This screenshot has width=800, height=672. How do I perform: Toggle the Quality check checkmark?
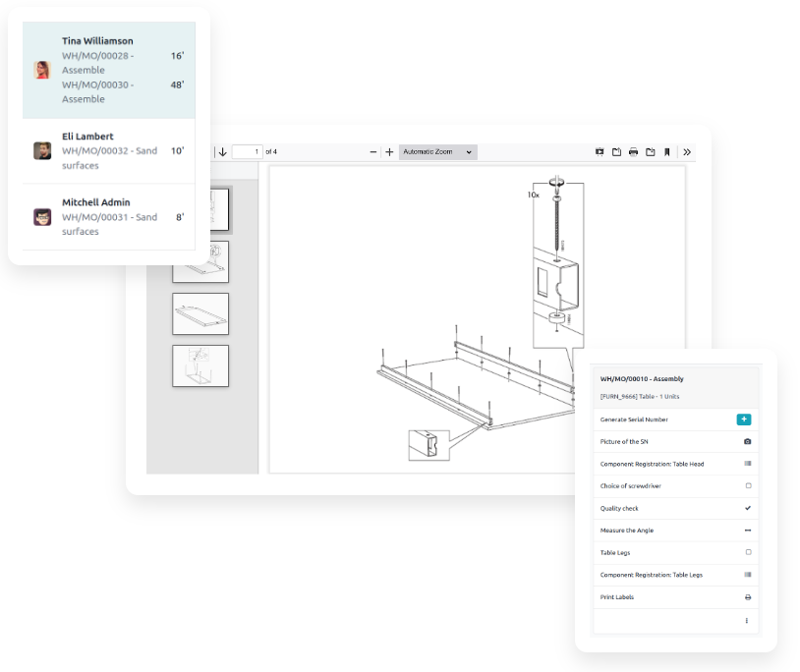747,508
